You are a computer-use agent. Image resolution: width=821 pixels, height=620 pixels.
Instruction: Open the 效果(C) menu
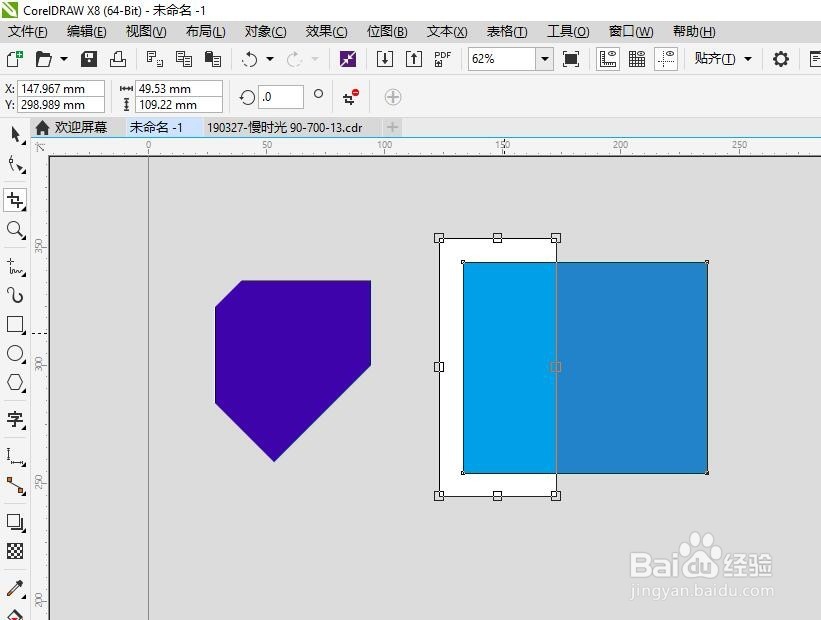[326, 31]
